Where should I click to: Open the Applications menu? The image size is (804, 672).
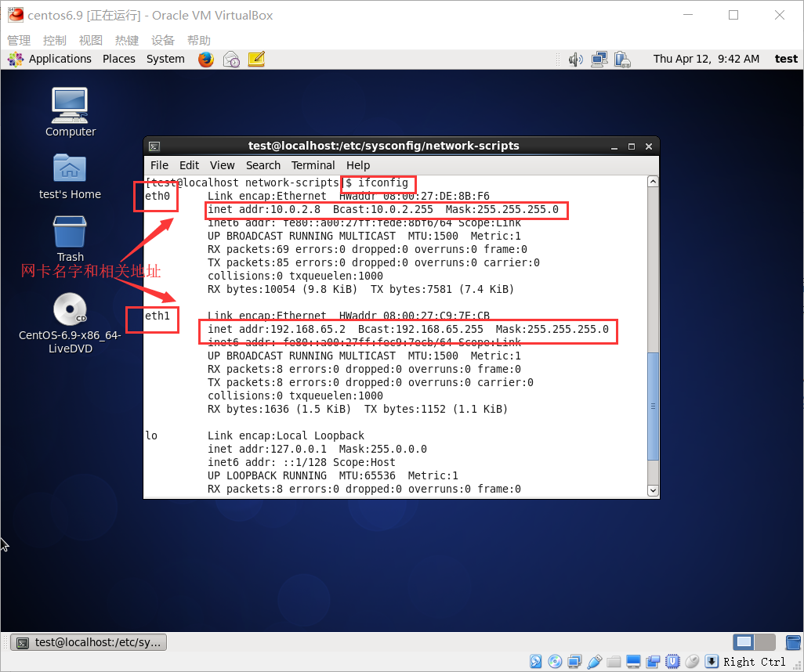[60, 59]
